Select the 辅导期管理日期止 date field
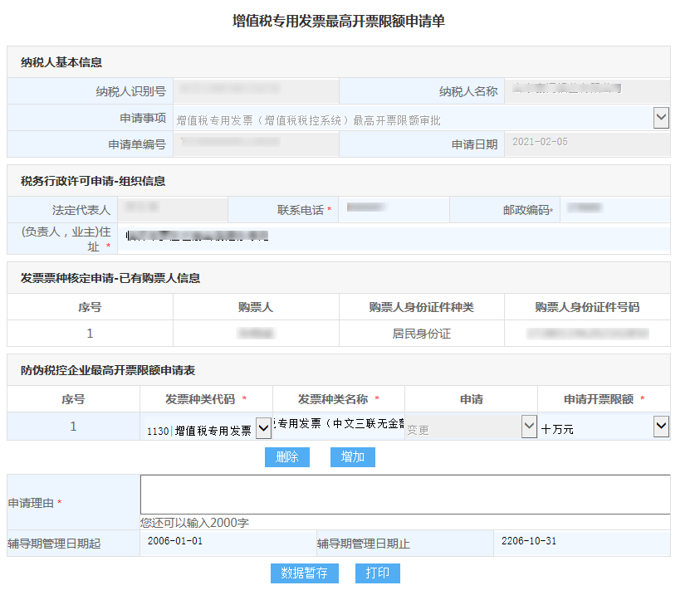This screenshot has height=595, width=700. tap(580, 544)
